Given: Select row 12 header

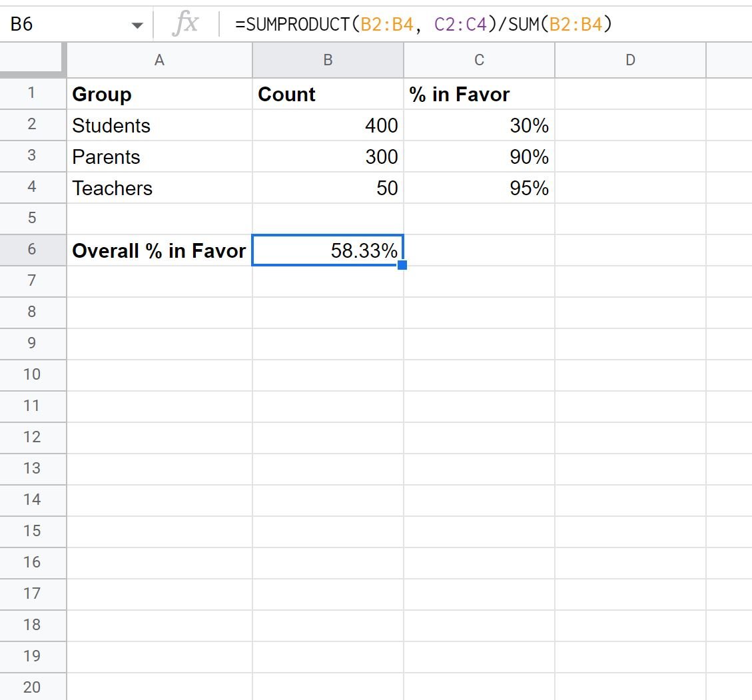Looking at the screenshot, I should tap(33, 438).
